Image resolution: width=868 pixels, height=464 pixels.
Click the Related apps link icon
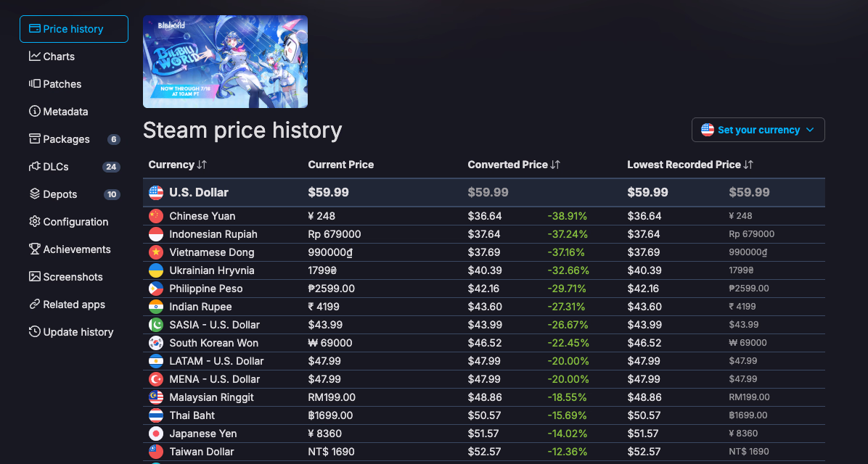(34, 304)
